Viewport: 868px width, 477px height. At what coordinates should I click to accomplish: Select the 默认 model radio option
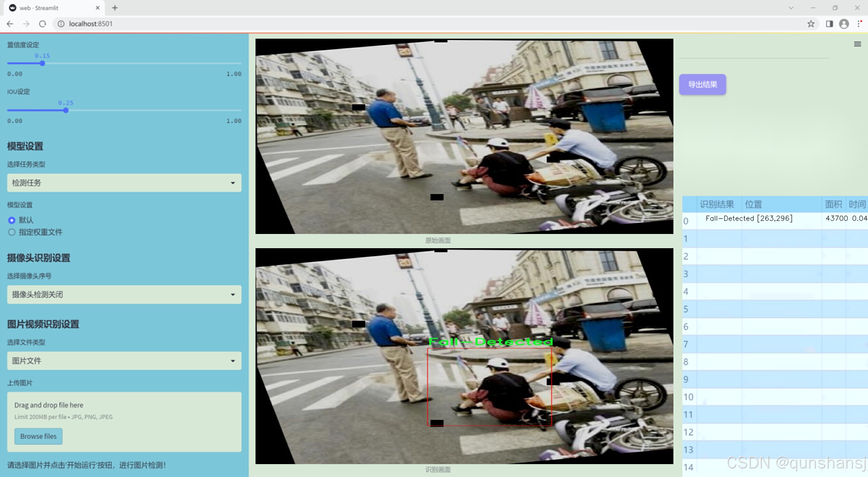click(12, 220)
